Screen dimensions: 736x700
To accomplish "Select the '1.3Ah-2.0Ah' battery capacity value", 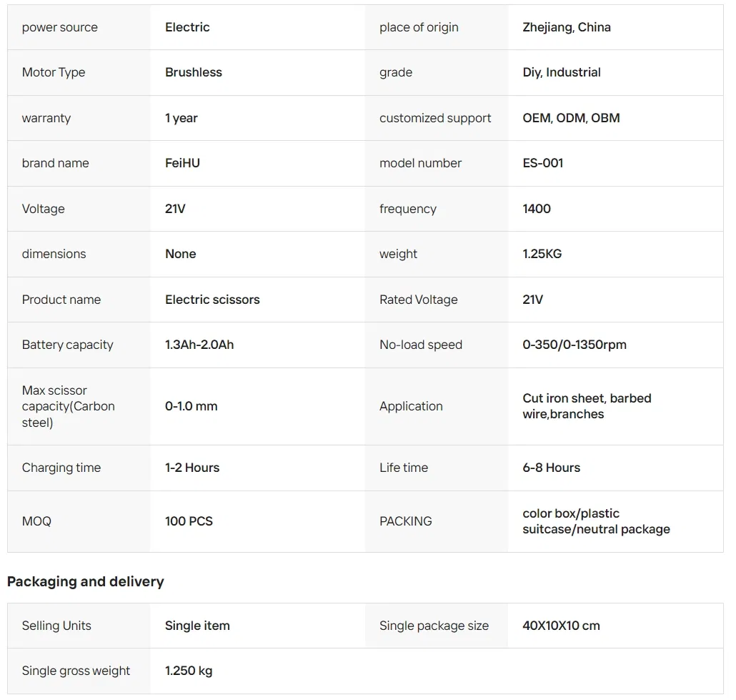I will point(199,345).
